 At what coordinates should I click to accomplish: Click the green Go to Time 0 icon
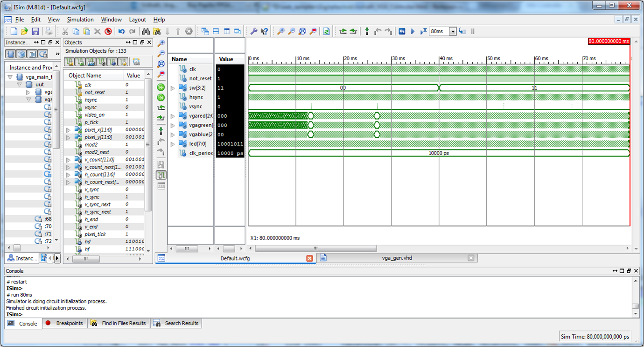(x=161, y=87)
